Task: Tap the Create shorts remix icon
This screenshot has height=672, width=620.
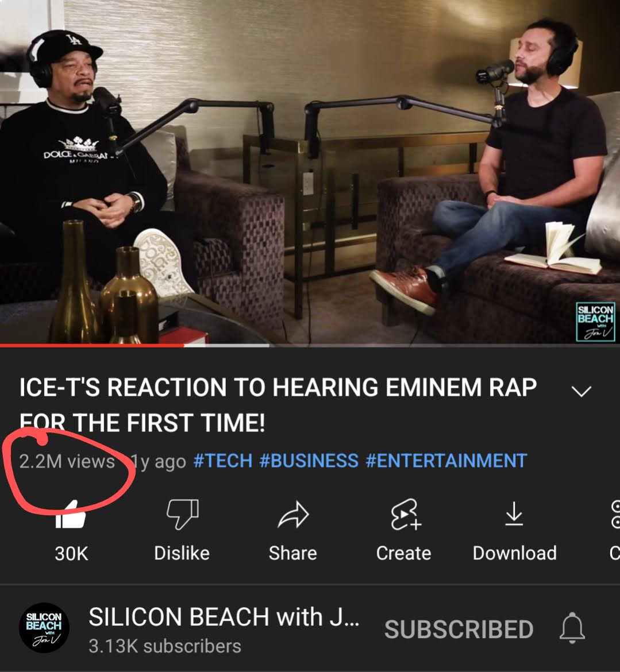Action: coord(406,514)
